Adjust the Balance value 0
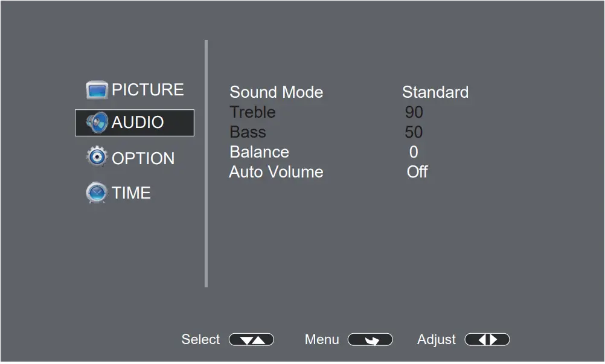Viewport: 605px width, 364px height. point(414,152)
